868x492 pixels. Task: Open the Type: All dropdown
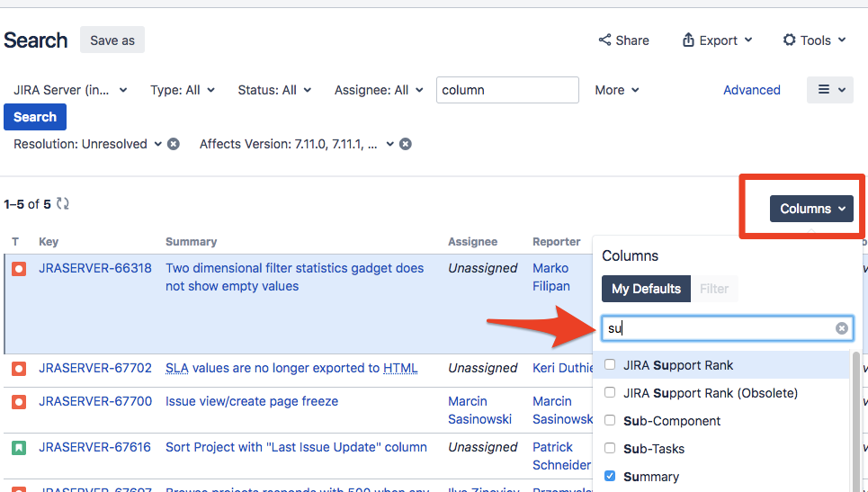pyautogui.click(x=183, y=90)
